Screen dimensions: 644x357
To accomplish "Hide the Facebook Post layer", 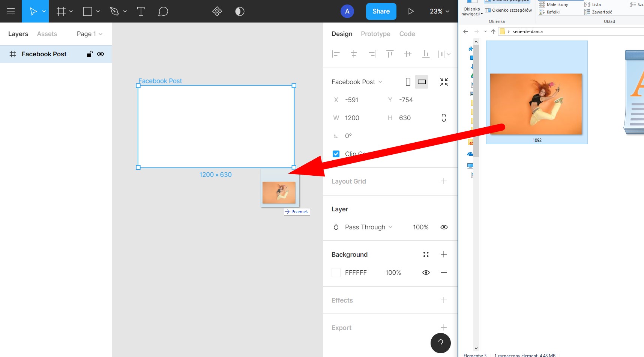I will (x=101, y=54).
